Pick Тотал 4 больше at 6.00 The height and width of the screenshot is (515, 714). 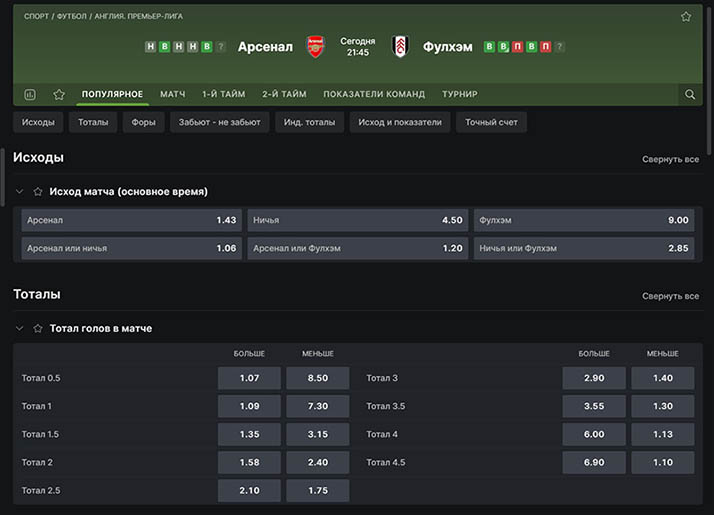[594, 434]
